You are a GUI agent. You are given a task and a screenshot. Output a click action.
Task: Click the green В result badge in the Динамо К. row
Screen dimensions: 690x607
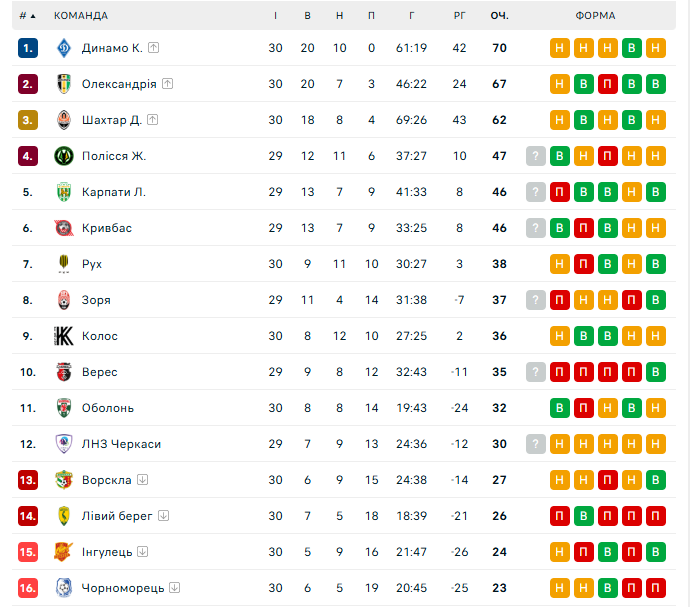point(631,48)
